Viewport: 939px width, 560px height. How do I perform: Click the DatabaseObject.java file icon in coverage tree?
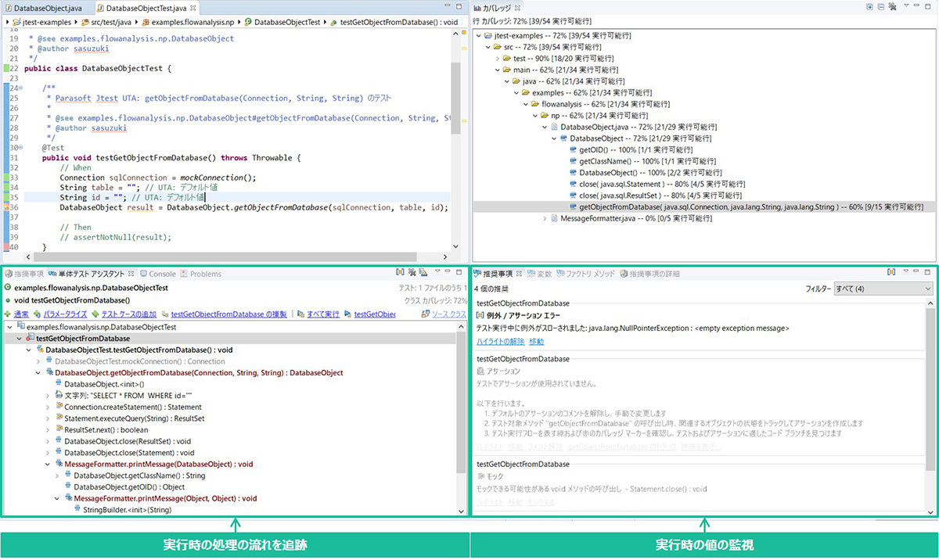554,127
